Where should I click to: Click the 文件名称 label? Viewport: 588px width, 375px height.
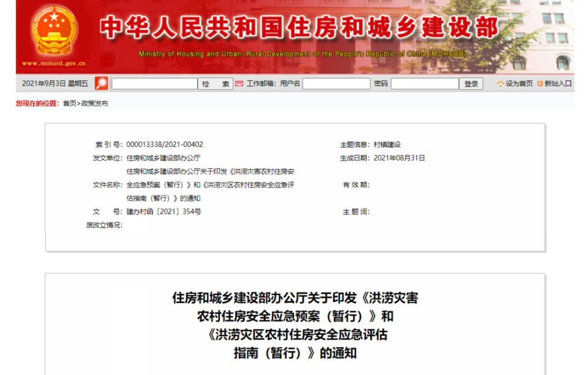click(108, 185)
